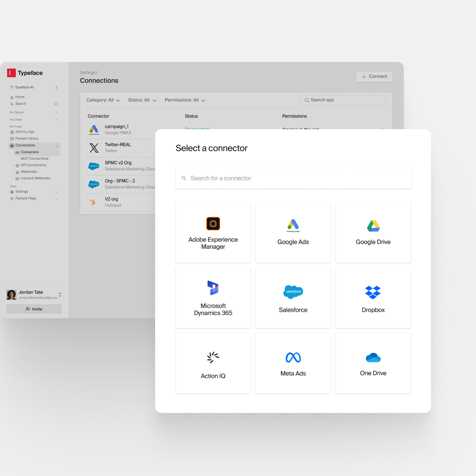Click the Meta Ads card label

(x=293, y=373)
